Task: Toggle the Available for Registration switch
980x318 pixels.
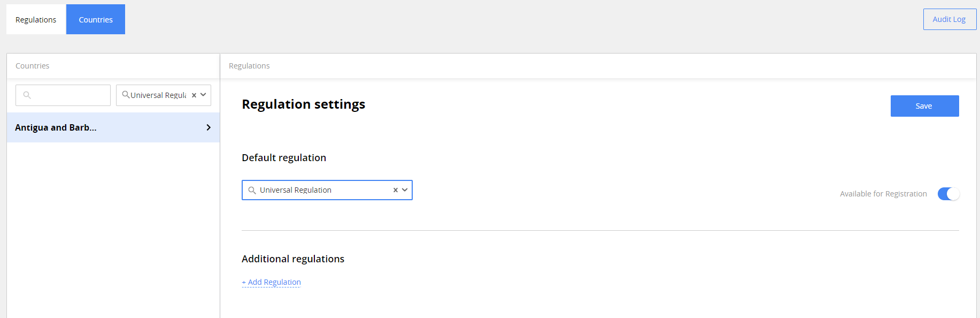Action: pyautogui.click(x=948, y=194)
